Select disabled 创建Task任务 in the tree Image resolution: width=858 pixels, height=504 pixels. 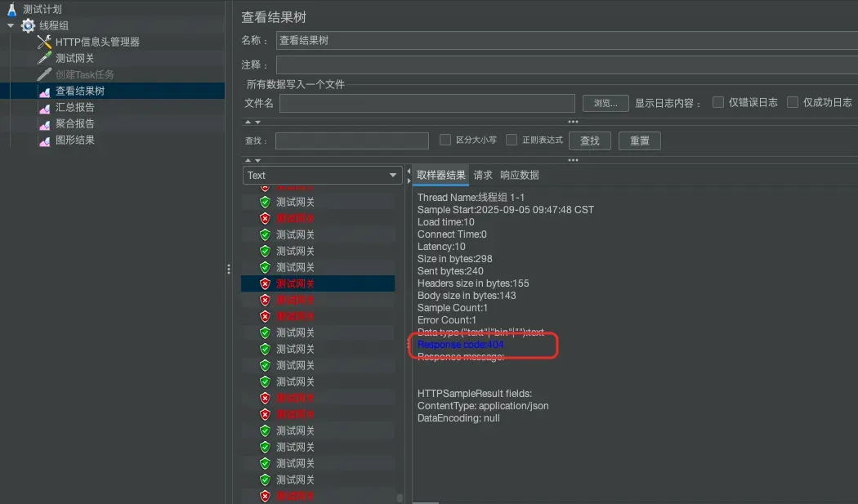[85, 75]
